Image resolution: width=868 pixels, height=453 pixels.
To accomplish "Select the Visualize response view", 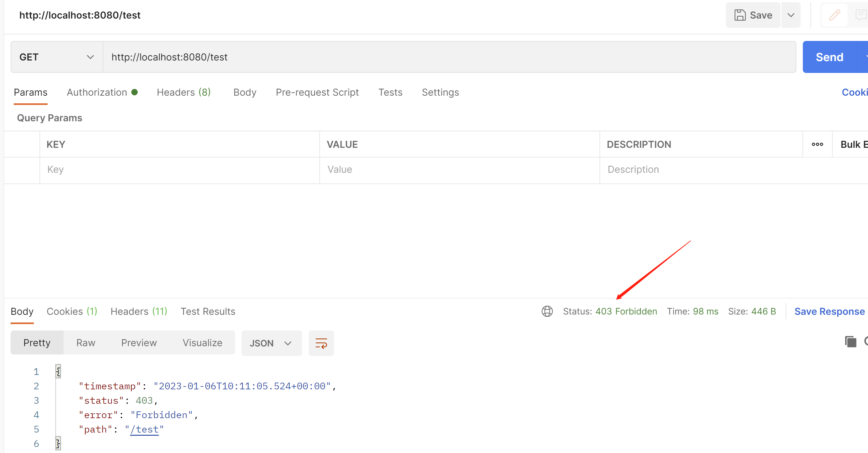I will 202,343.
